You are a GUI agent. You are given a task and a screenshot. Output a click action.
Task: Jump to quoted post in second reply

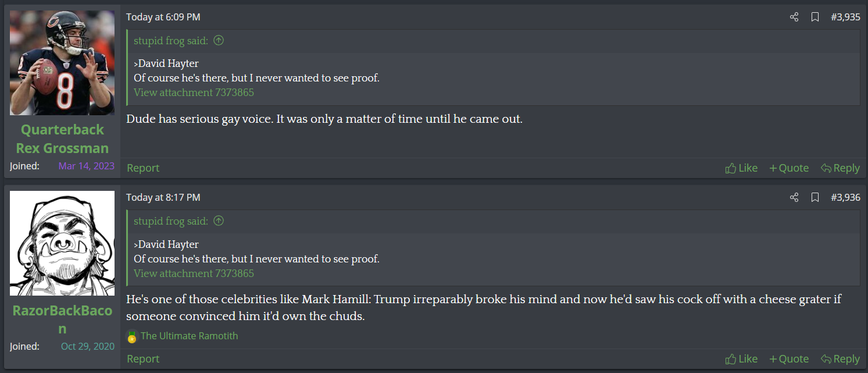point(219,221)
